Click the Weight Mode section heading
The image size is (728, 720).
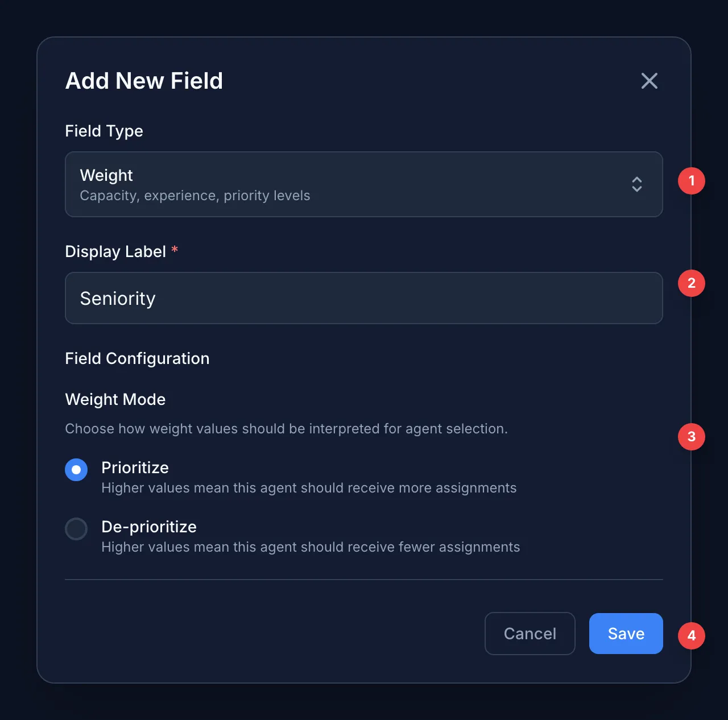pos(115,399)
